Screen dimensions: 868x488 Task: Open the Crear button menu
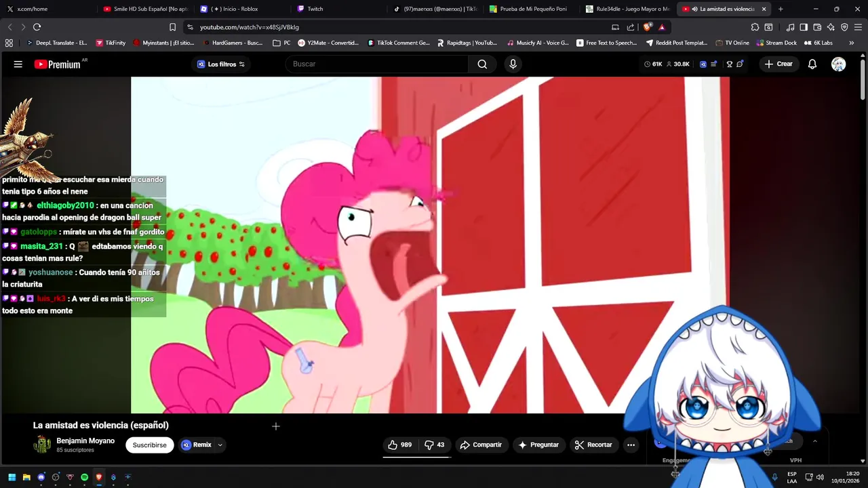click(x=778, y=64)
